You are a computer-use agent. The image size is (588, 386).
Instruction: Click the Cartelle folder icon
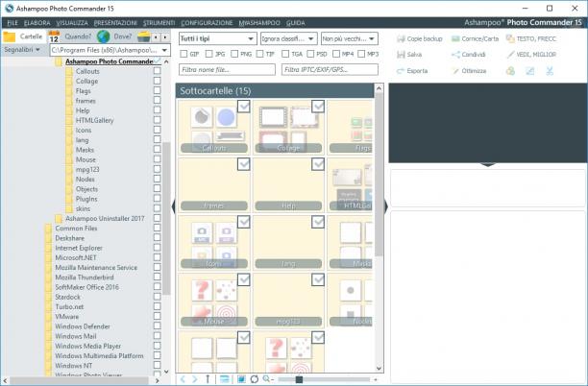pyautogui.click(x=10, y=36)
